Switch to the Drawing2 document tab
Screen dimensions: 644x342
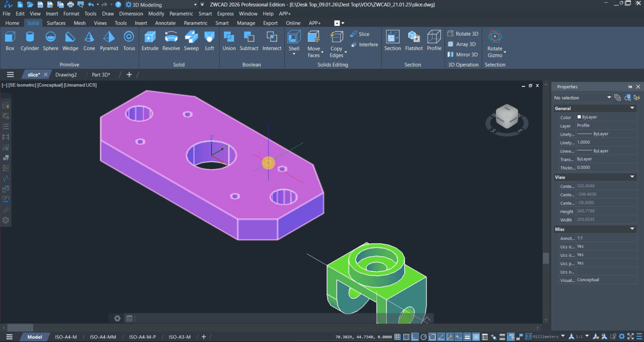click(x=66, y=75)
